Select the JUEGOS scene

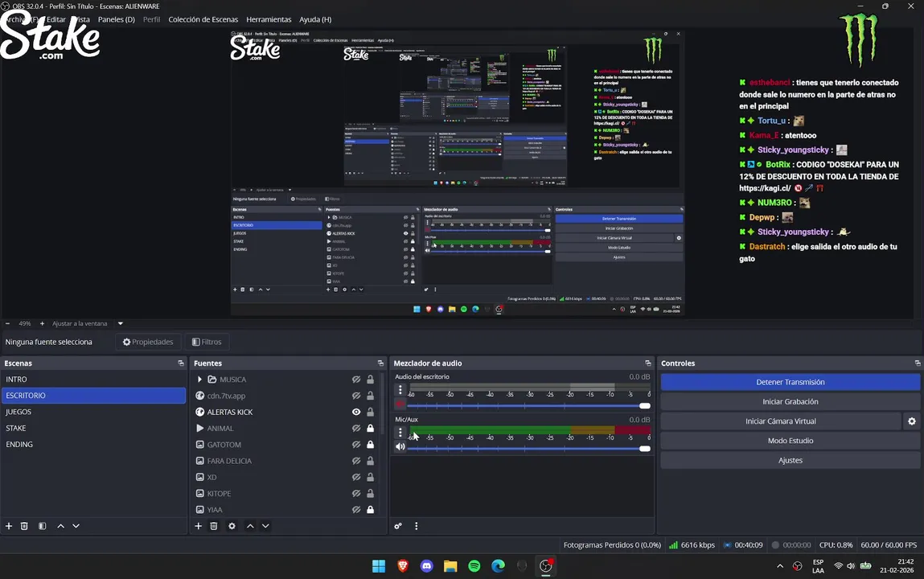point(94,412)
